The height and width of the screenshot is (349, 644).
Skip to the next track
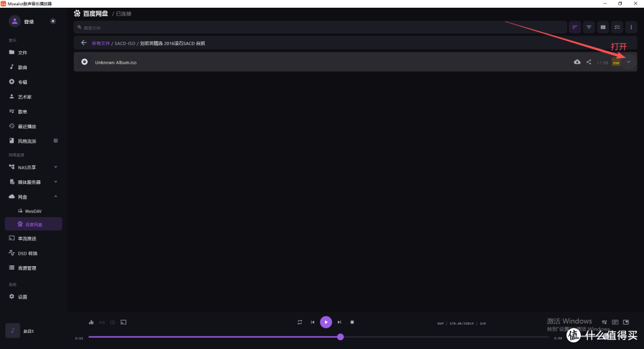pyautogui.click(x=339, y=322)
